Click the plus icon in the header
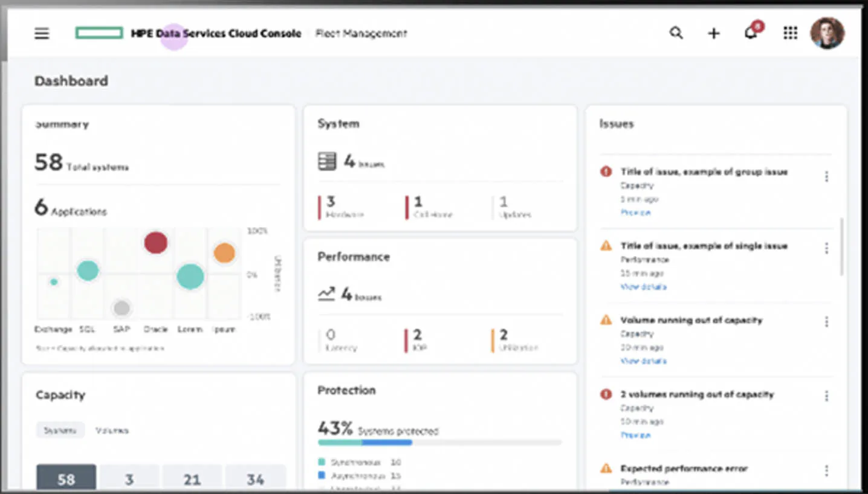Image resolution: width=868 pixels, height=494 pixels. [x=714, y=33]
